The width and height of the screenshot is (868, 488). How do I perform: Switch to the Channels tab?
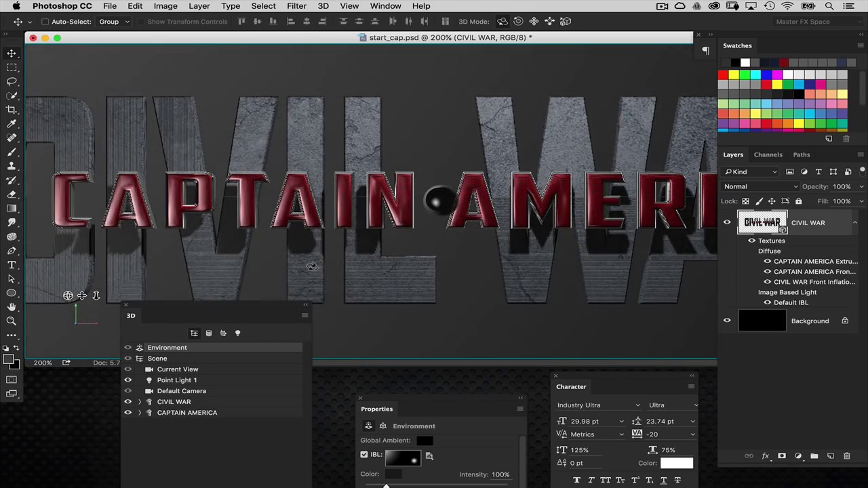coord(768,155)
